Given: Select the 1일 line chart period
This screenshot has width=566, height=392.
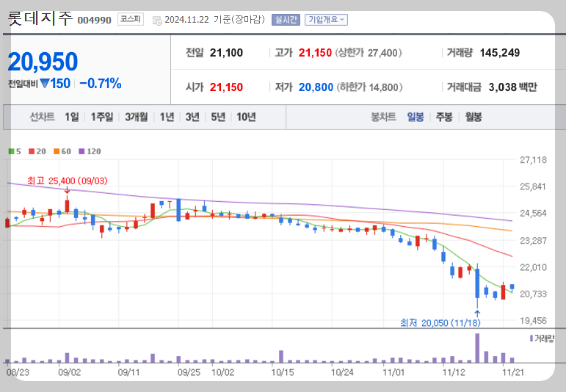Looking at the screenshot, I should [x=71, y=117].
